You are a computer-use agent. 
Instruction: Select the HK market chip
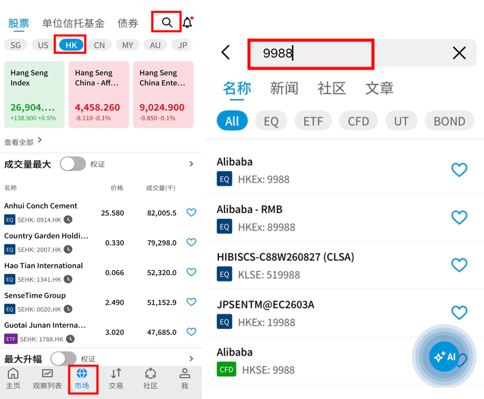coord(71,45)
